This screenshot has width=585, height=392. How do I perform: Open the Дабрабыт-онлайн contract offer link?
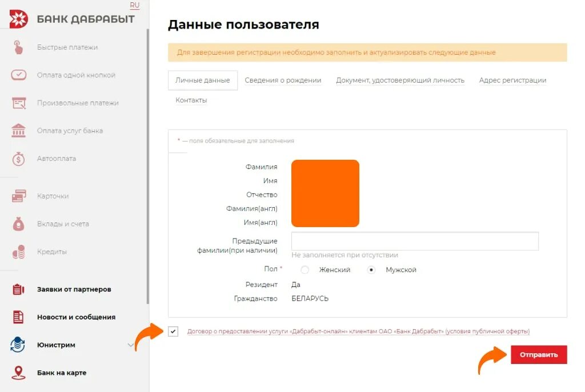click(358, 332)
